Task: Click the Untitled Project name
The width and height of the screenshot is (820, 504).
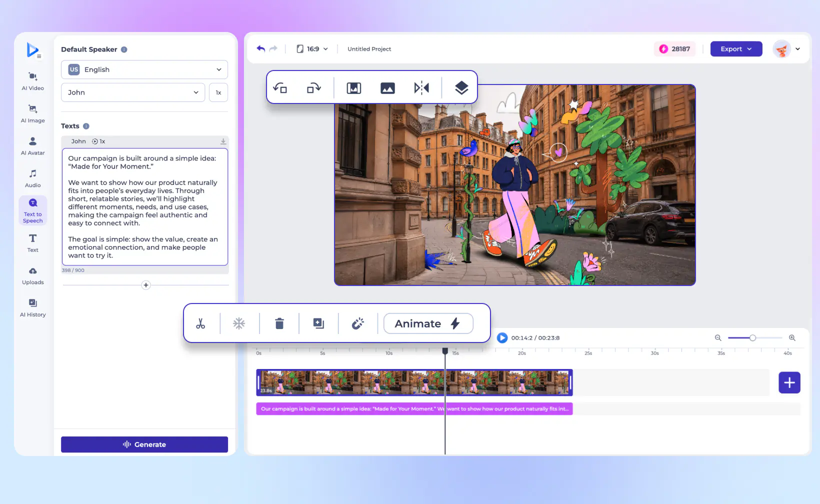Action: coord(369,49)
